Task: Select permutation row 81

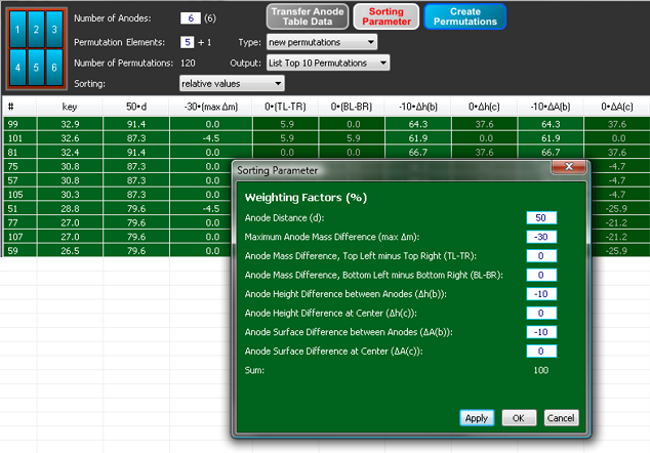Action: (x=327, y=152)
